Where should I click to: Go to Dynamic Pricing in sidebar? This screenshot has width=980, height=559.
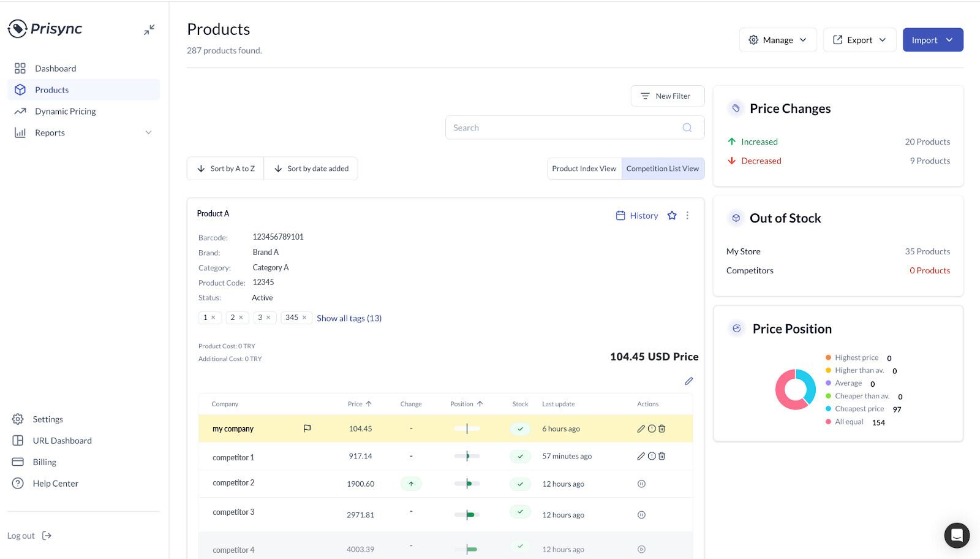[65, 111]
